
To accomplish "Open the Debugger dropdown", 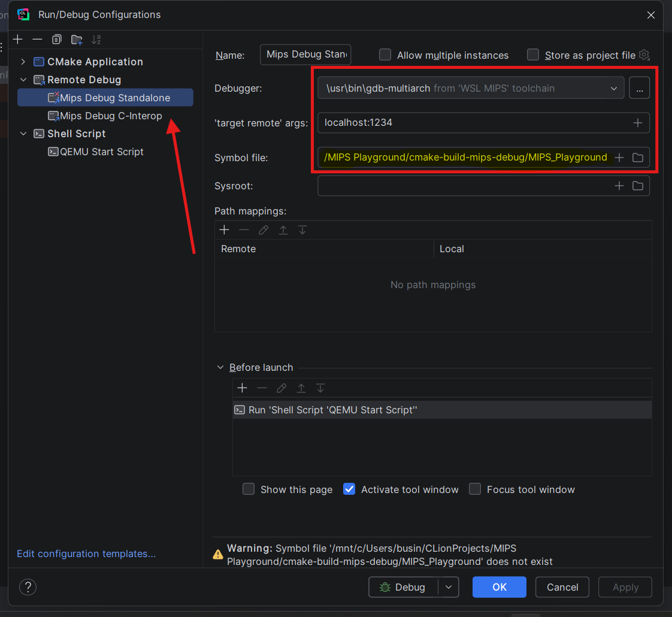I will point(471,88).
